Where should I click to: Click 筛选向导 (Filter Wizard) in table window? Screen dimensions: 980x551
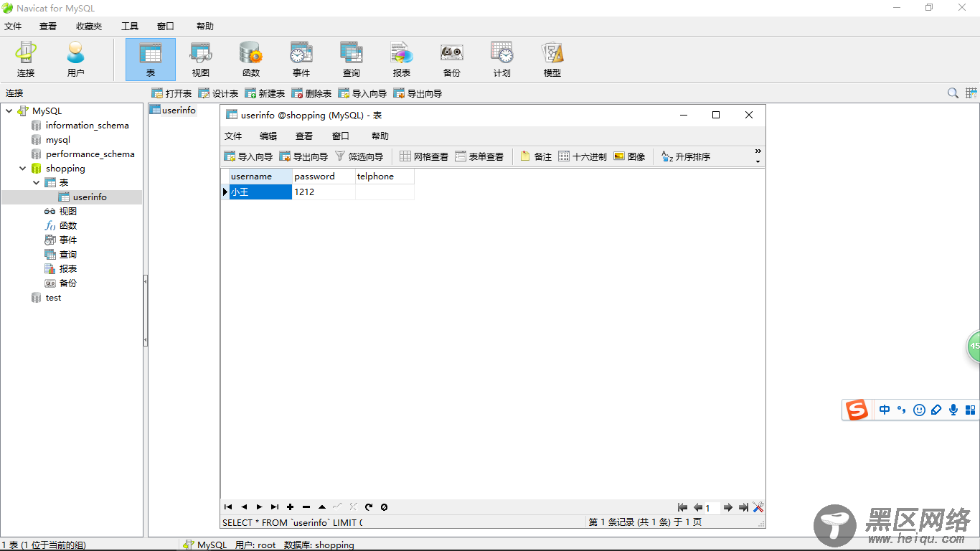[x=359, y=156]
